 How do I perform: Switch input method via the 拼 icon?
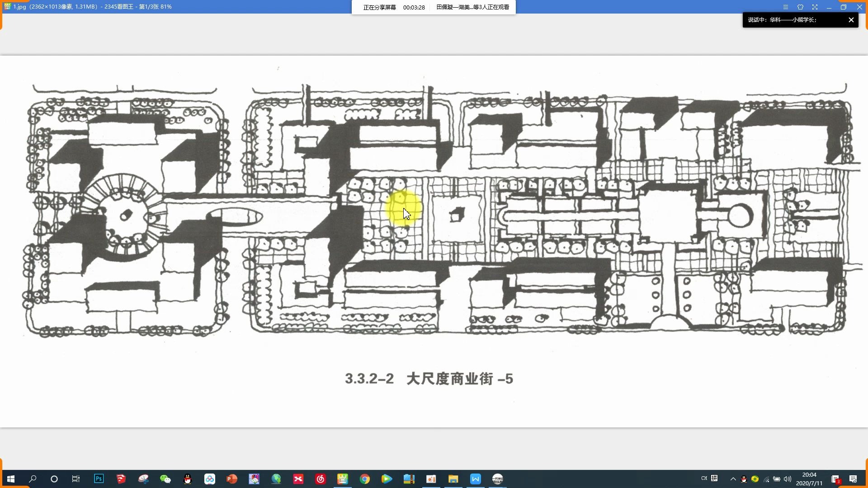(x=714, y=479)
